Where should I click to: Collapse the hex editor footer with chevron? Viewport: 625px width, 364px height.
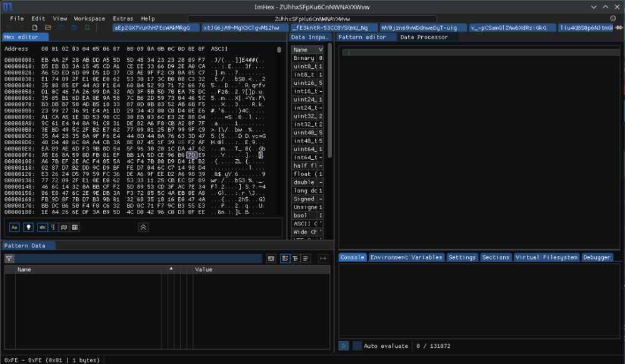143,227
